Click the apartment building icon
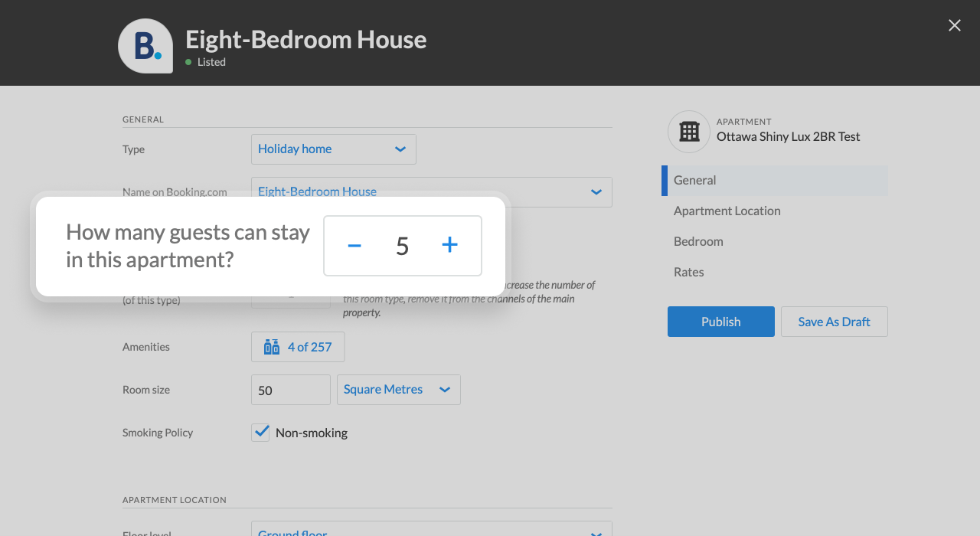Image resolution: width=980 pixels, height=536 pixels. pyautogui.click(x=689, y=132)
